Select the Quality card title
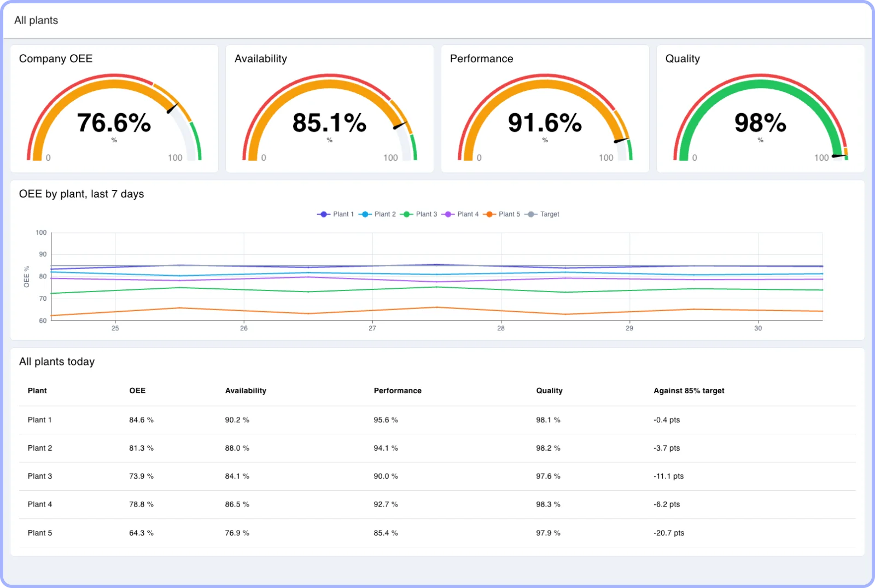 point(682,59)
